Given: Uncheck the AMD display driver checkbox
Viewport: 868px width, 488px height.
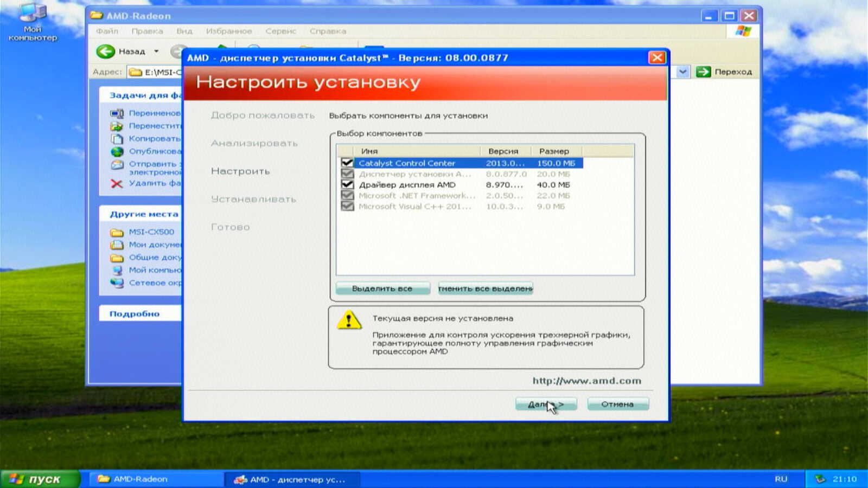Looking at the screenshot, I should click(347, 184).
